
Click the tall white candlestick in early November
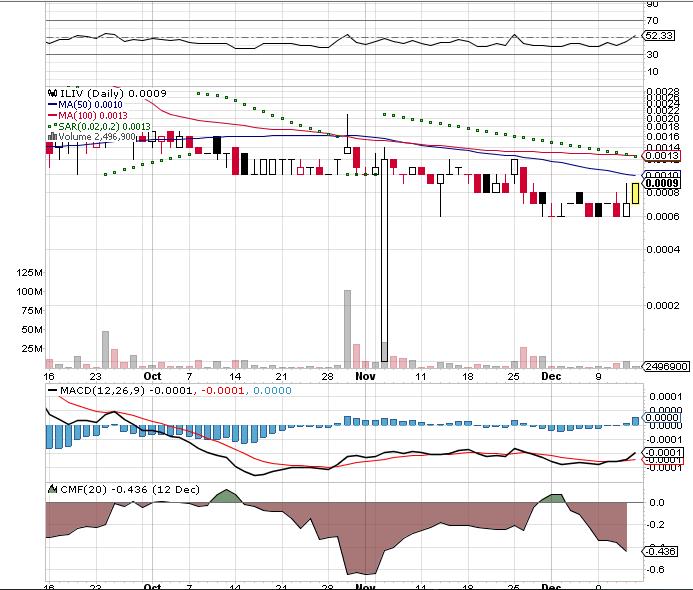385,261
